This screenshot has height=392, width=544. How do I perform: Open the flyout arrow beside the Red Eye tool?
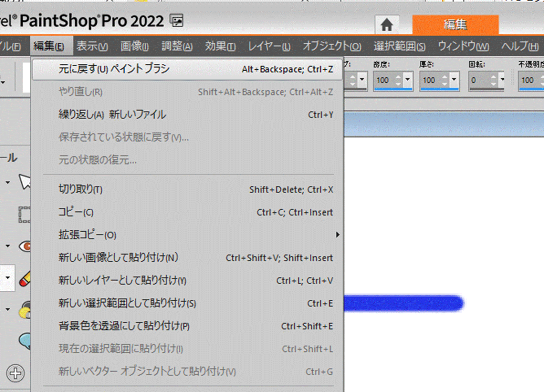coord(8,246)
